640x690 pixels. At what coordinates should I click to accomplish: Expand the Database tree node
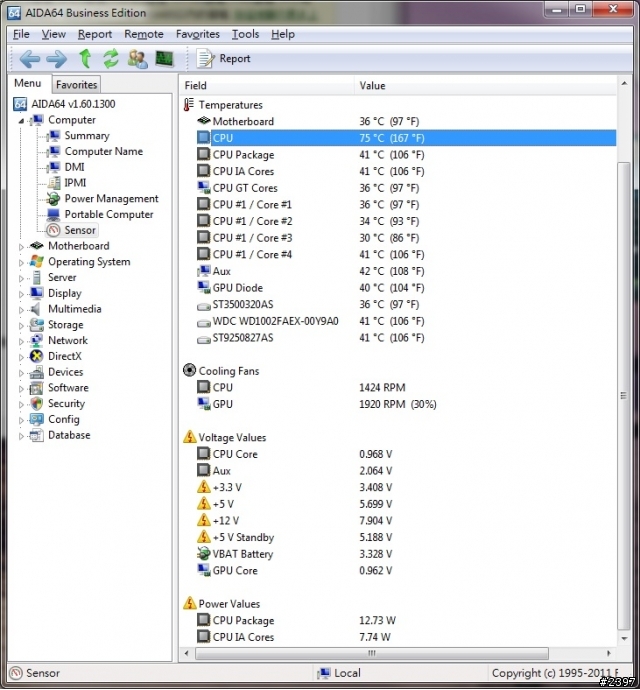tap(21, 436)
